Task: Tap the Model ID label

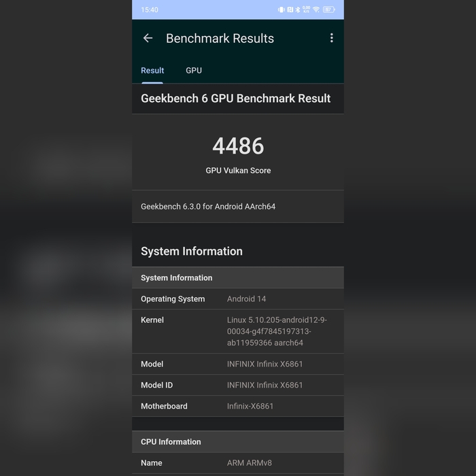Action: coord(156,386)
